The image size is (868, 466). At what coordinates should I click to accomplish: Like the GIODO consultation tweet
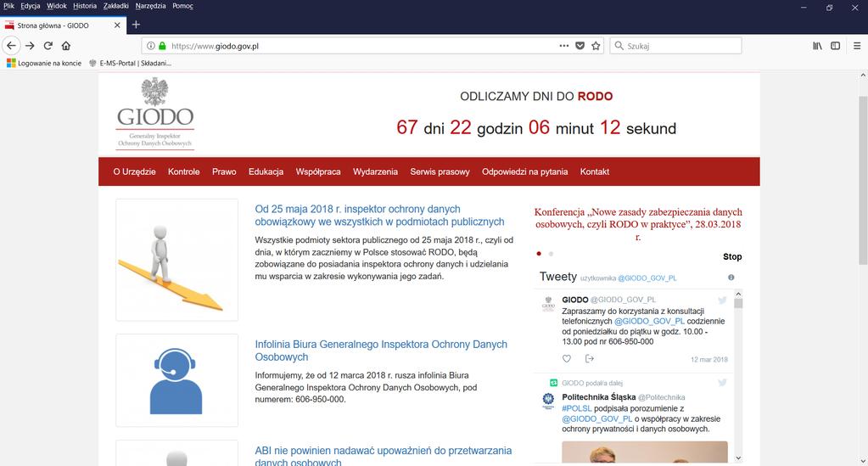[x=566, y=359]
